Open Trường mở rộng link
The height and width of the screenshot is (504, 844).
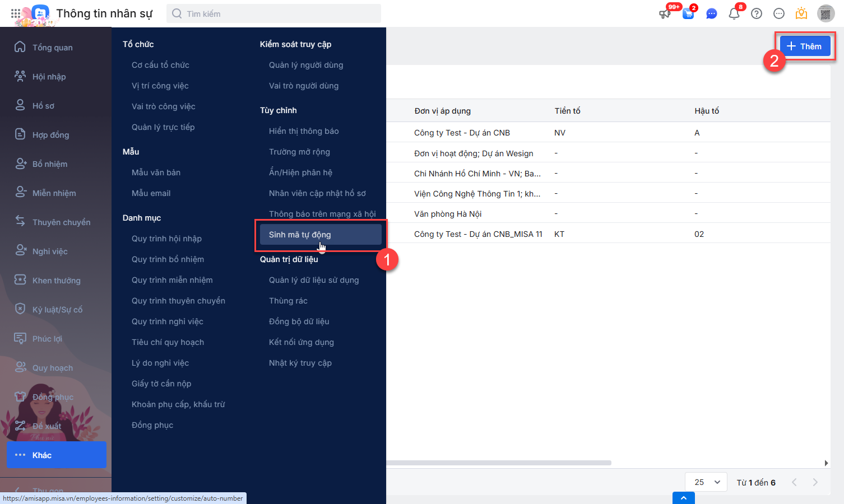[x=299, y=152]
